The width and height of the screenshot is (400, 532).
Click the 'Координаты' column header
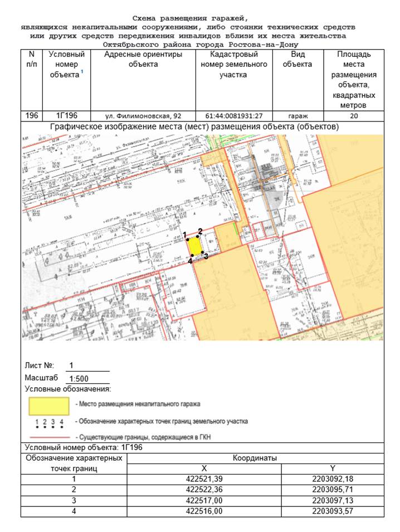point(255,458)
